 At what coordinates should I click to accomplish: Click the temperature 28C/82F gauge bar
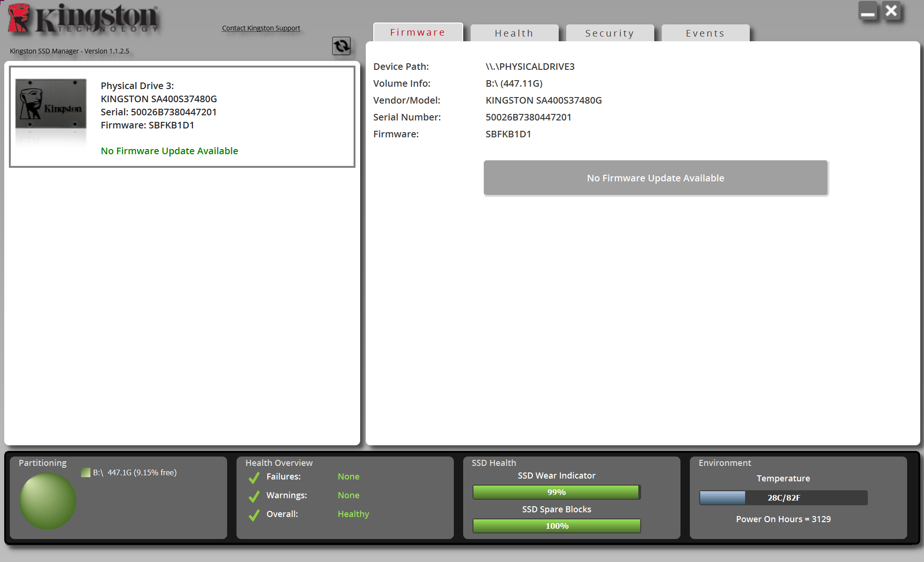tap(783, 498)
